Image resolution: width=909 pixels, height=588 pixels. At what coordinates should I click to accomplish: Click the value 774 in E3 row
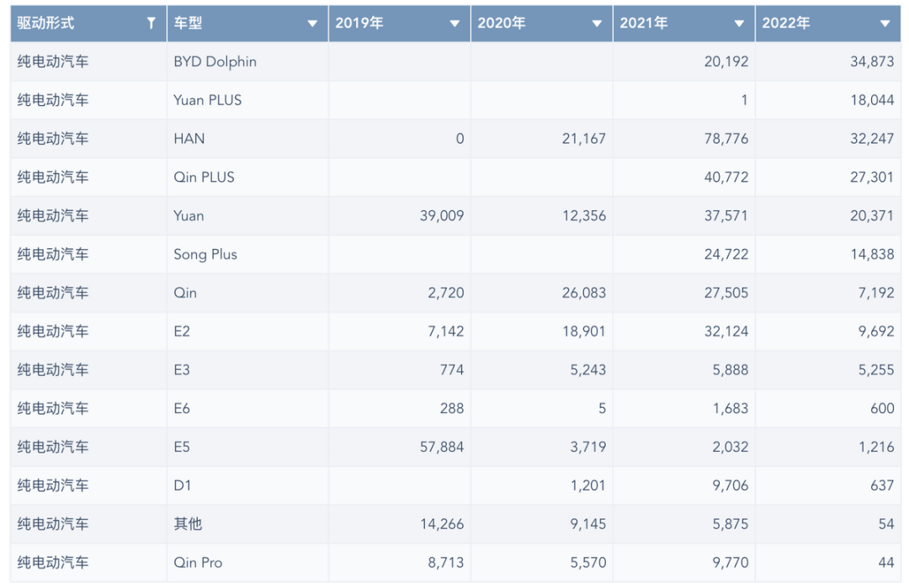(x=452, y=369)
